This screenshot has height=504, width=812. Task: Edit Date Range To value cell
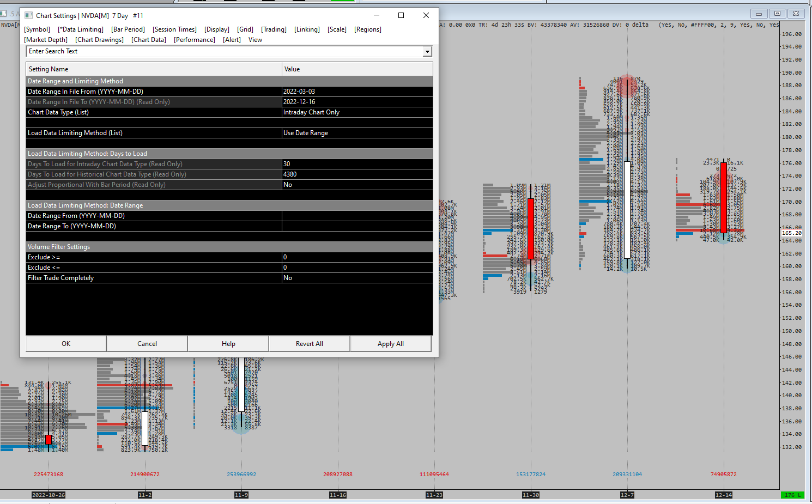(357, 226)
